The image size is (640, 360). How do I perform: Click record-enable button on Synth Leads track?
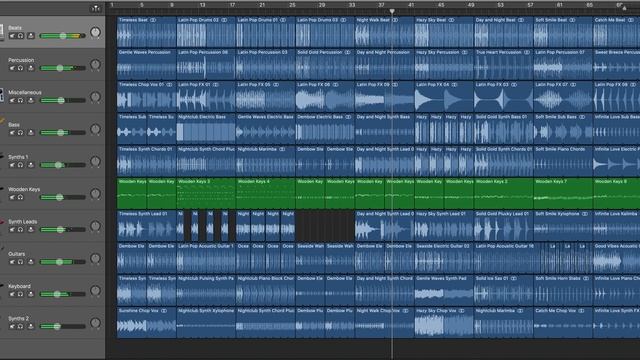[x=31, y=229]
